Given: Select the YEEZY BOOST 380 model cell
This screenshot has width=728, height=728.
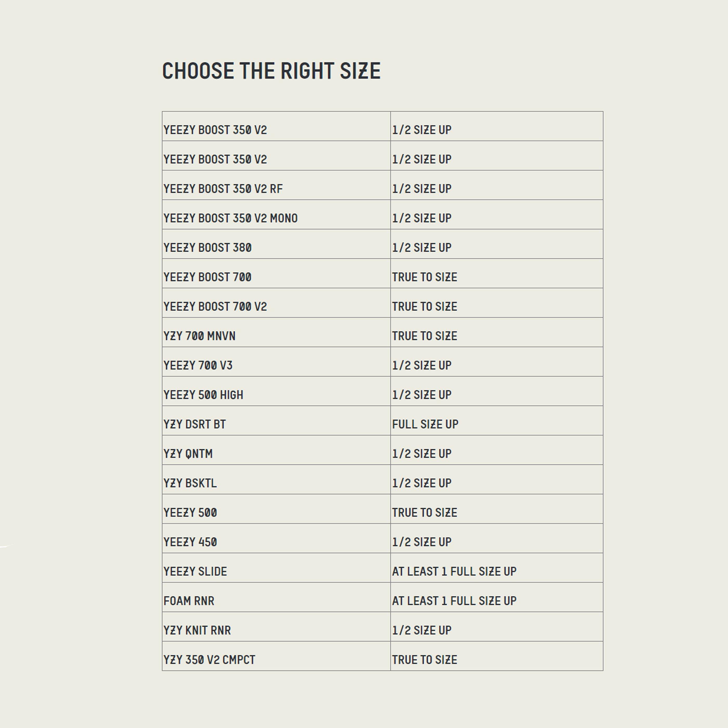Looking at the screenshot, I should tap(207, 248).
